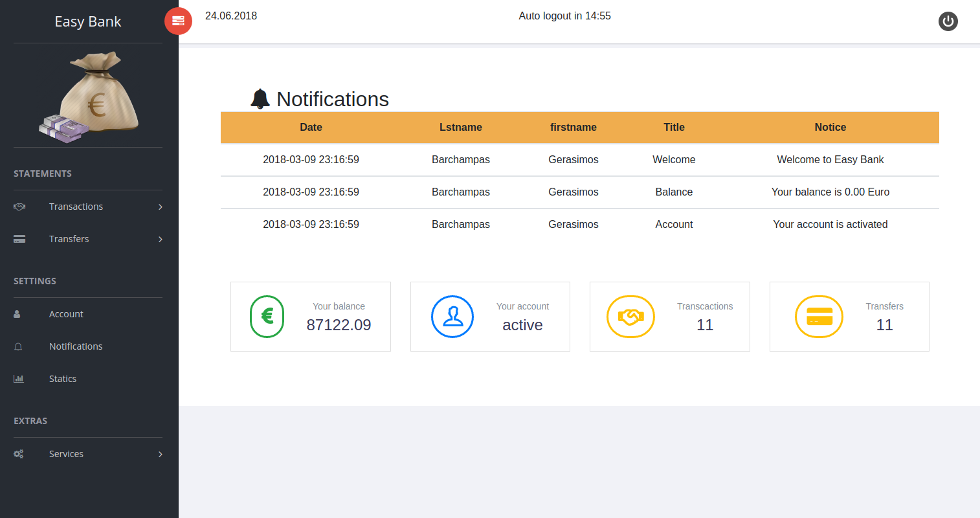Click 'Your account' card label
980x518 pixels.
pyautogui.click(x=522, y=306)
